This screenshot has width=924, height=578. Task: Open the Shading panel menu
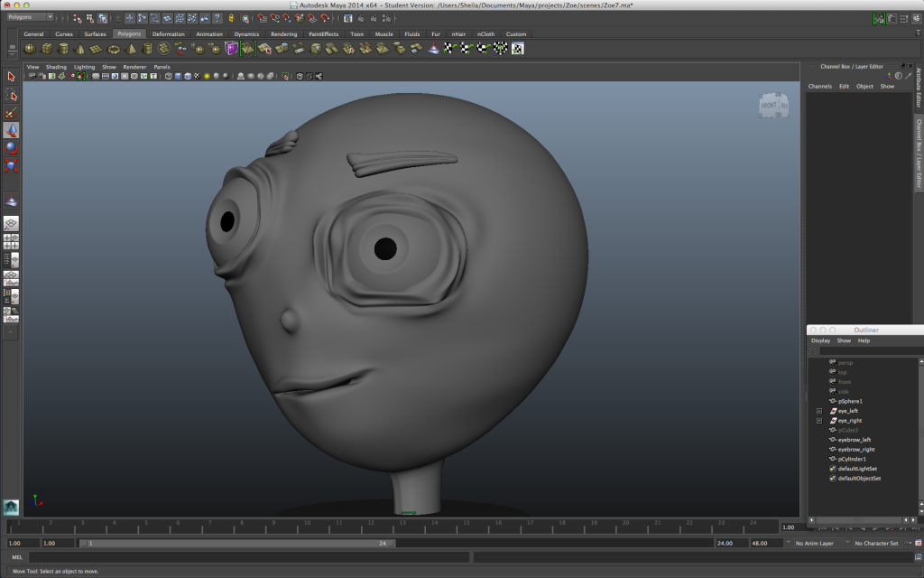[56, 67]
